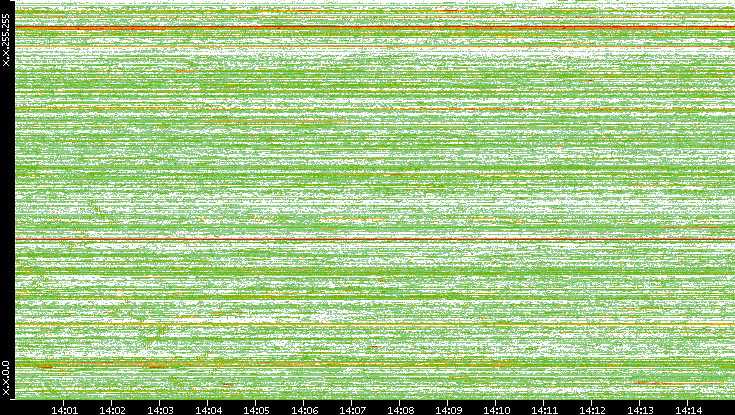Click the 14:02 time axis label
The width and height of the screenshot is (735, 415).
tap(112, 410)
